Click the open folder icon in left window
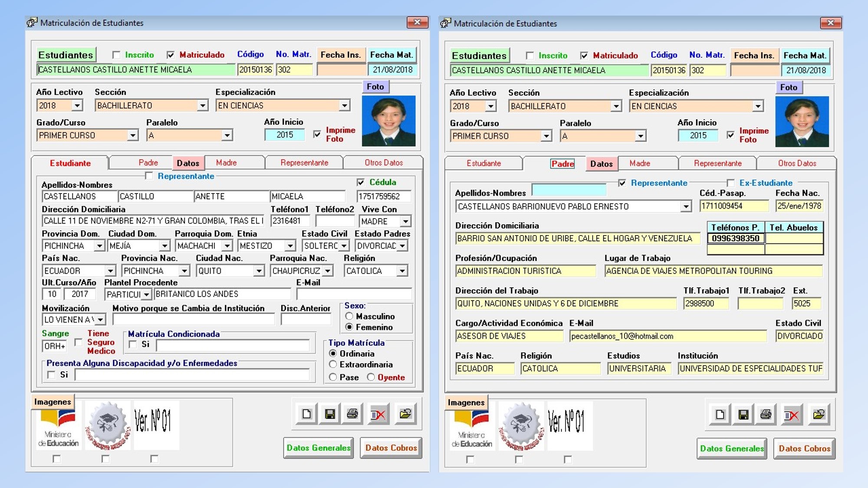Screen dimensions: 868x488 click(405, 414)
